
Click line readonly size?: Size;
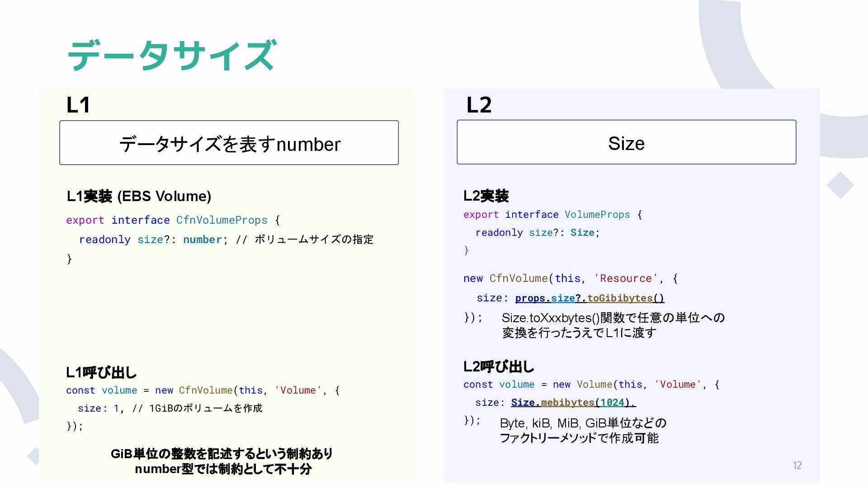pos(538,233)
